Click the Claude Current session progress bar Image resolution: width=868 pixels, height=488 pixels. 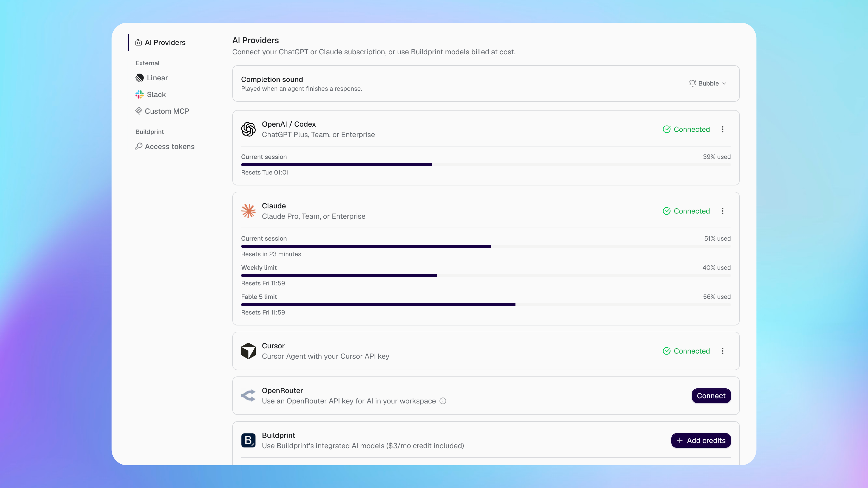point(486,246)
